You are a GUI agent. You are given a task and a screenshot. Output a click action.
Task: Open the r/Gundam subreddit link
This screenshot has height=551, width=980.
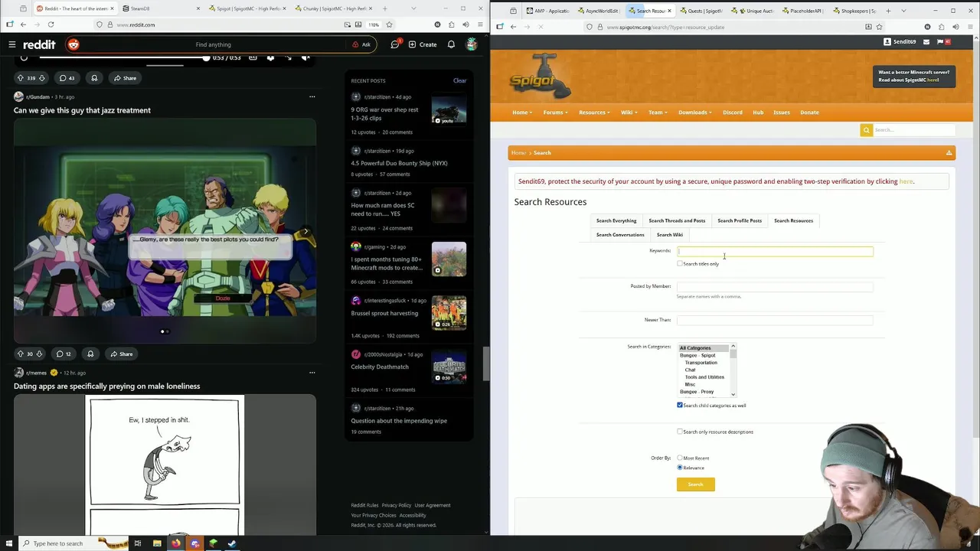(x=38, y=97)
